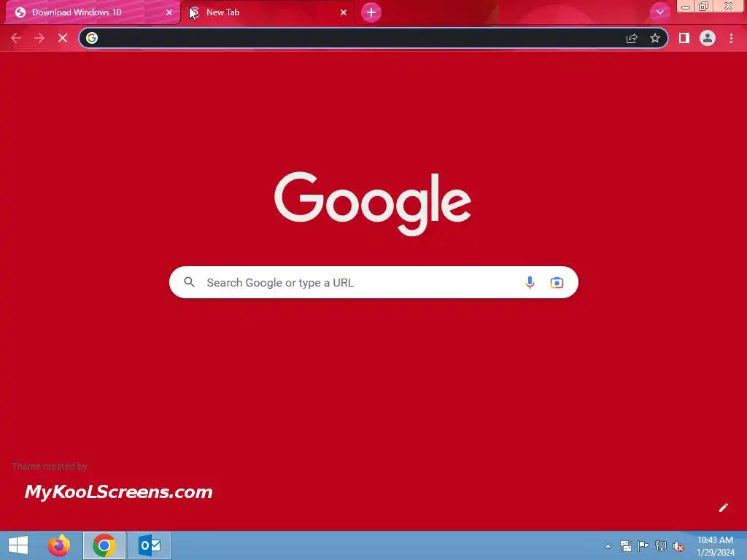The image size is (747, 560).
Task: Close the Download Windows 10 tab
Action: [x=169, y=12]
